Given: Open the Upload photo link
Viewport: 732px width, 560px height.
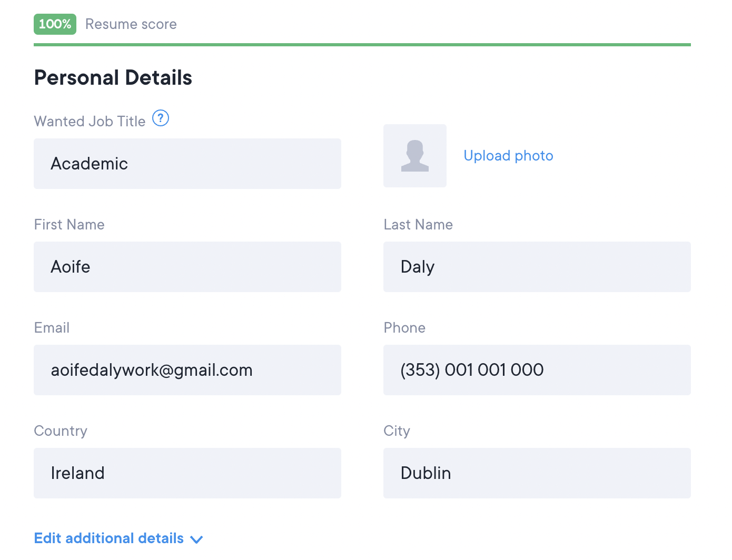Looking at the screenshot, I should coord(508,156).
